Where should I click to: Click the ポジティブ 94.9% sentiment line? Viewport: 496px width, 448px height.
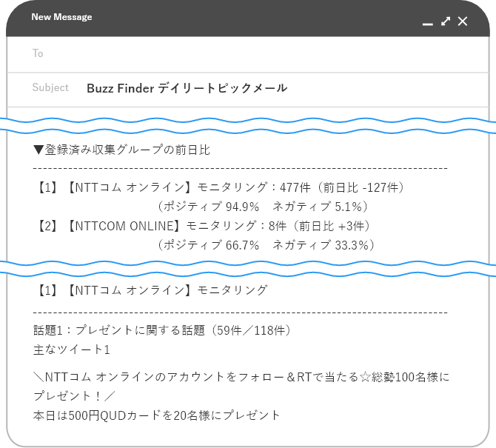262,207
